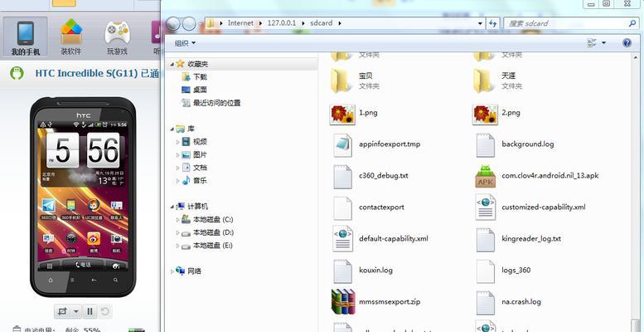The image size is (644, 332).
Task: Click the green Android connection icon
Action: coord(17,73)
